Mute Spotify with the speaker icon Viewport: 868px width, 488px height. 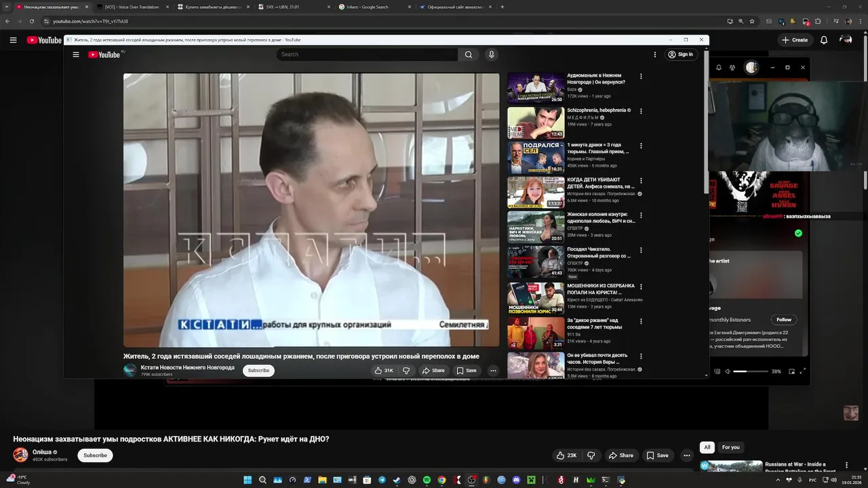click(x=727, y=371)
